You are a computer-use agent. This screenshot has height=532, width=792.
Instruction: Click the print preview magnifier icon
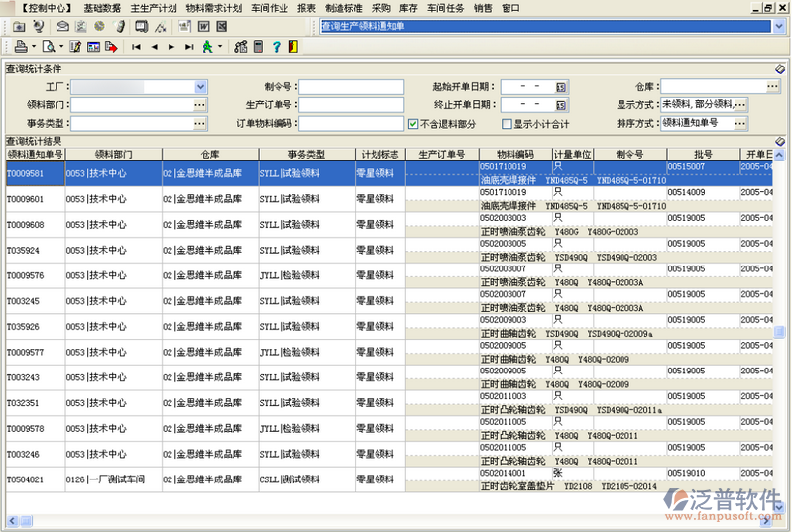pyautogui.click(x=48, y=47)
